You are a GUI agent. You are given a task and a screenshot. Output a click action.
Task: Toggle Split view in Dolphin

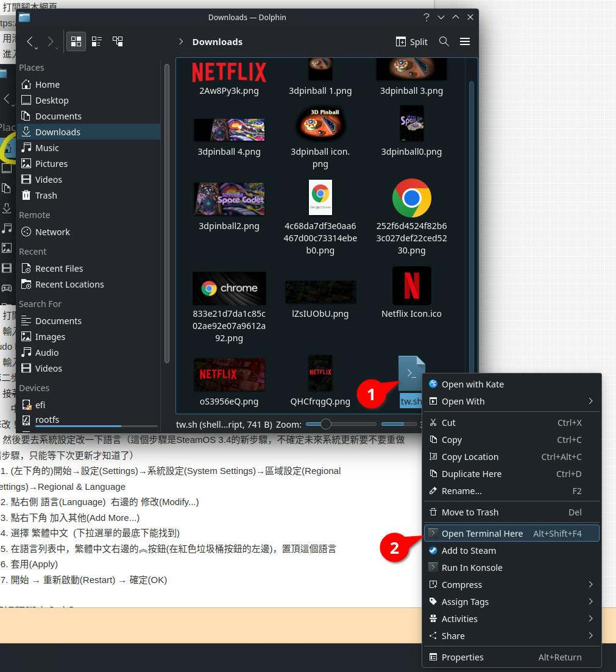(411, 41)
